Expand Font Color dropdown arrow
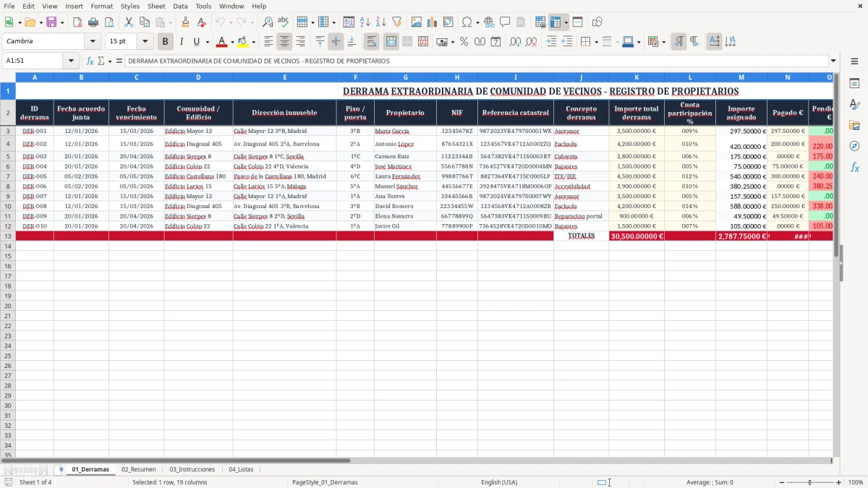This screenshot has height=488, width=868. tap(232, 42)
